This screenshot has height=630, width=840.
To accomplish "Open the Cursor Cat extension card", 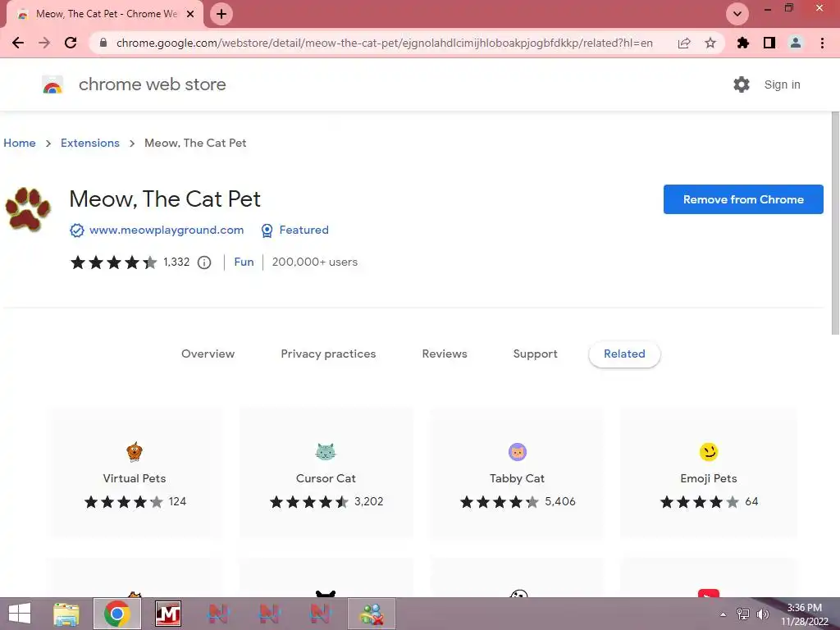I will [326, 472].
